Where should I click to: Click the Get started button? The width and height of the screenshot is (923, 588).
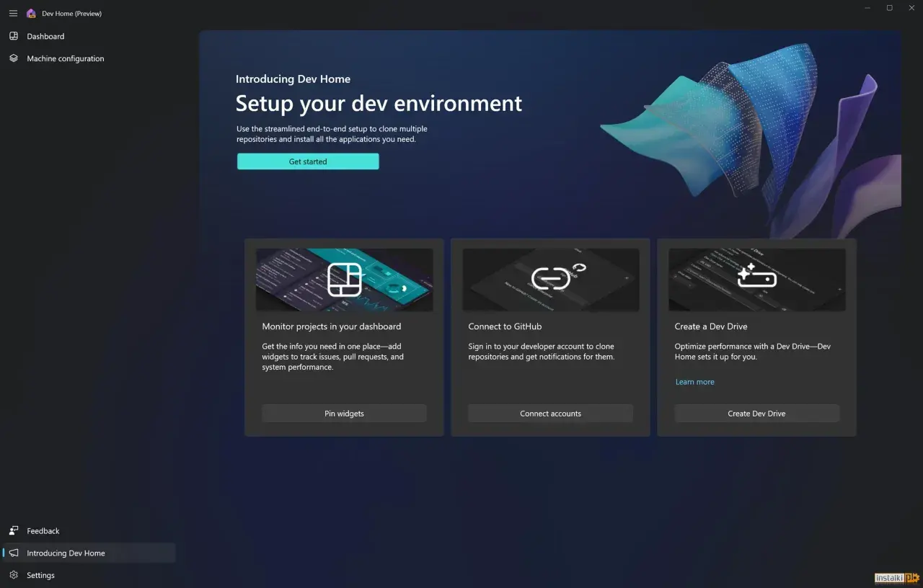click(308, 161)
